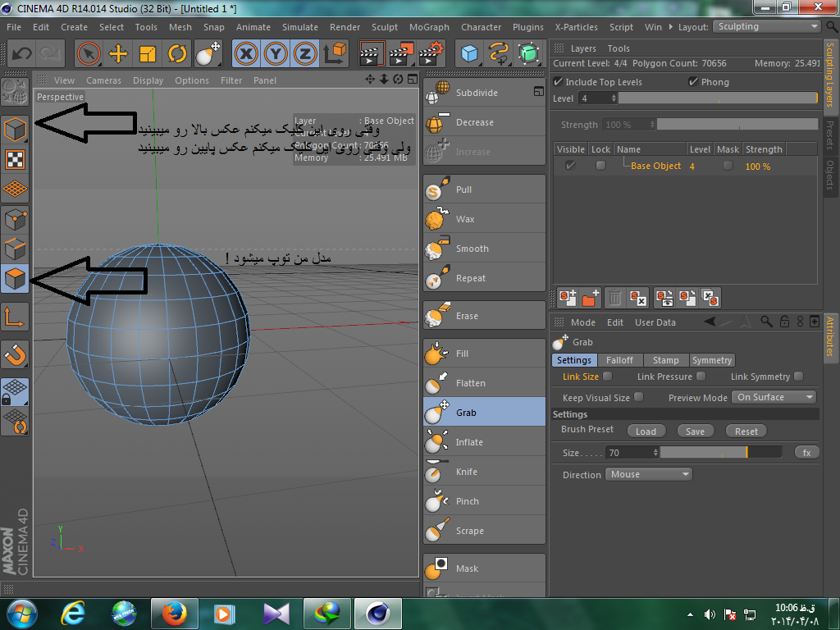Click the Size value input field
Image resolution: width=840 pixels, height=630 pixels.
pos(629,453)
